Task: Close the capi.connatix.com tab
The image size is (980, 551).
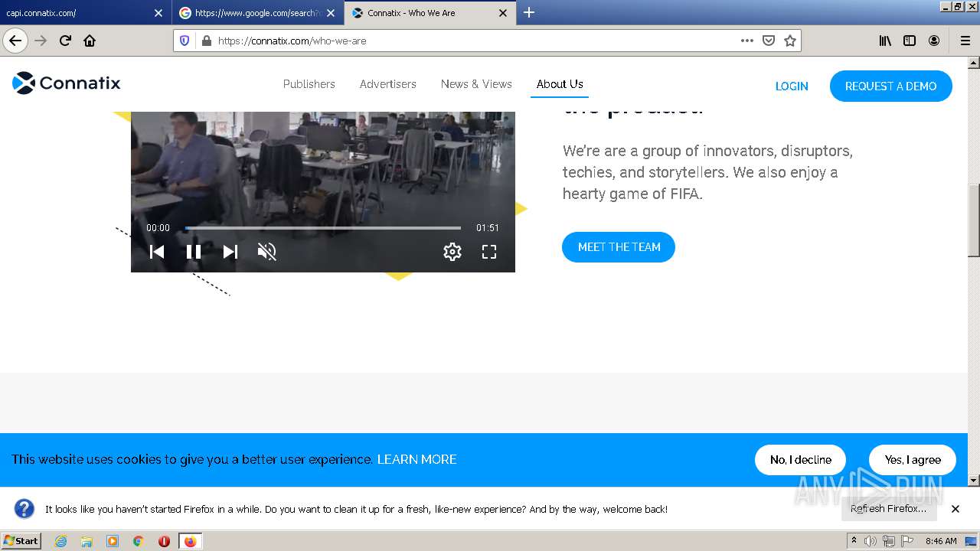Action: 158,13
